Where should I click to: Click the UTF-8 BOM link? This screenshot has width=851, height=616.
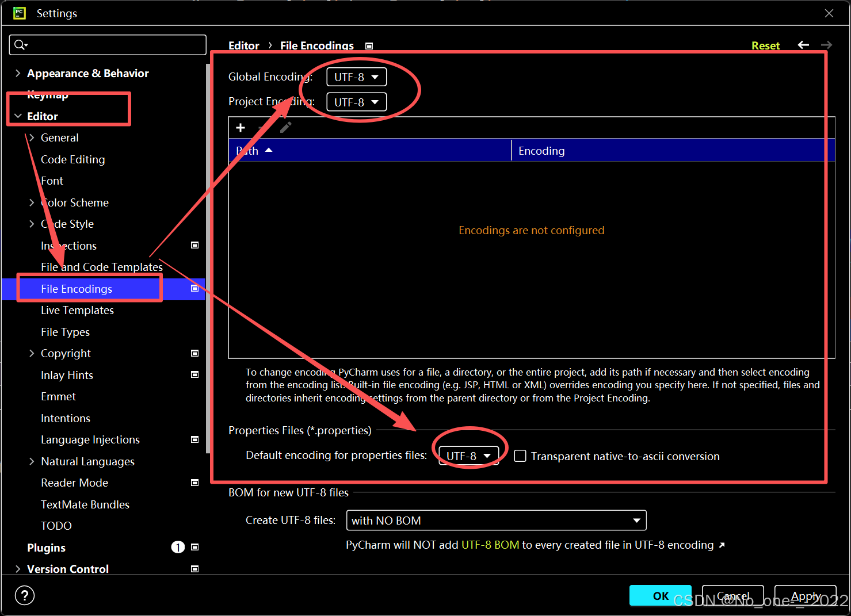click(x=490, y=545)
